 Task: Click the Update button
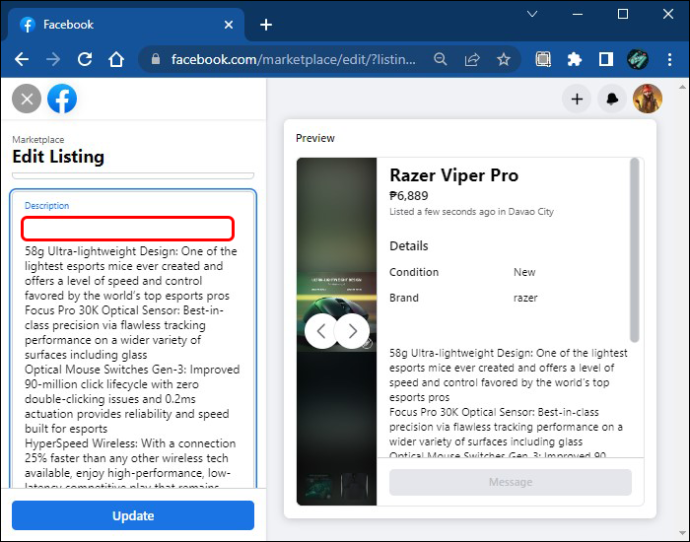pyautogui.click(x=133, y=515)
